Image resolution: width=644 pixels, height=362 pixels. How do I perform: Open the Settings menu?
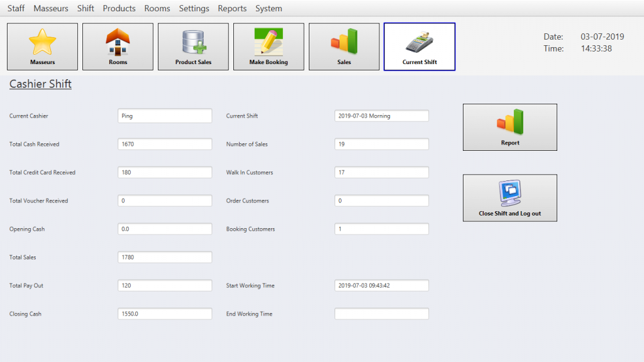click(x=194, y=9)
